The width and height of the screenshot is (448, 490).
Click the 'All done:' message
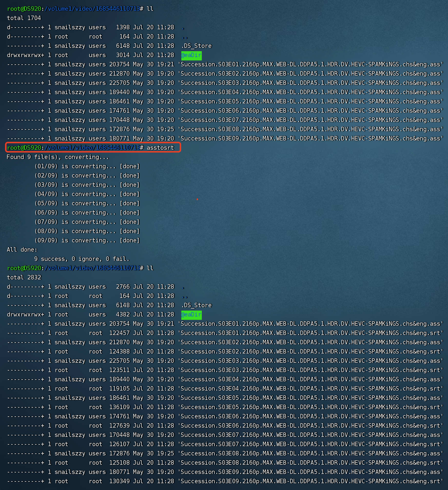[22, 250]
